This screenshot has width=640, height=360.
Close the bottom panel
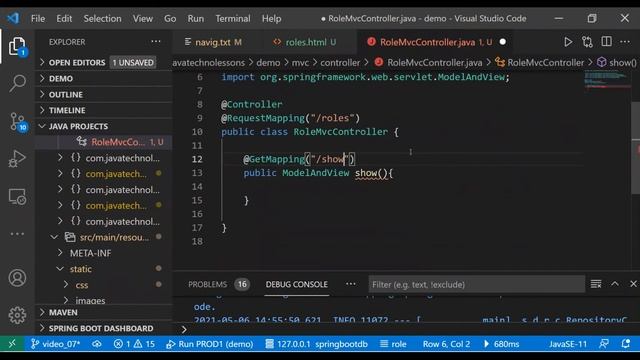coord(633,284)
